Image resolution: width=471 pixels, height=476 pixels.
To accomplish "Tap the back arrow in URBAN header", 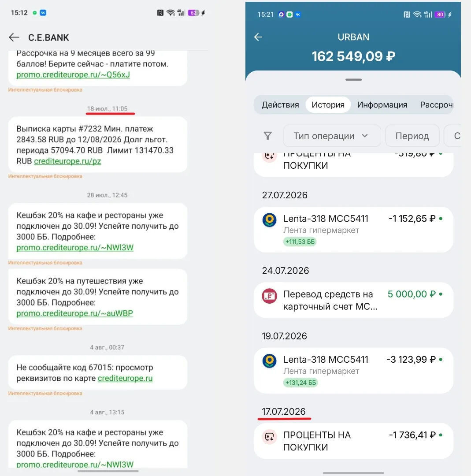I will click(x=258, y=37).
